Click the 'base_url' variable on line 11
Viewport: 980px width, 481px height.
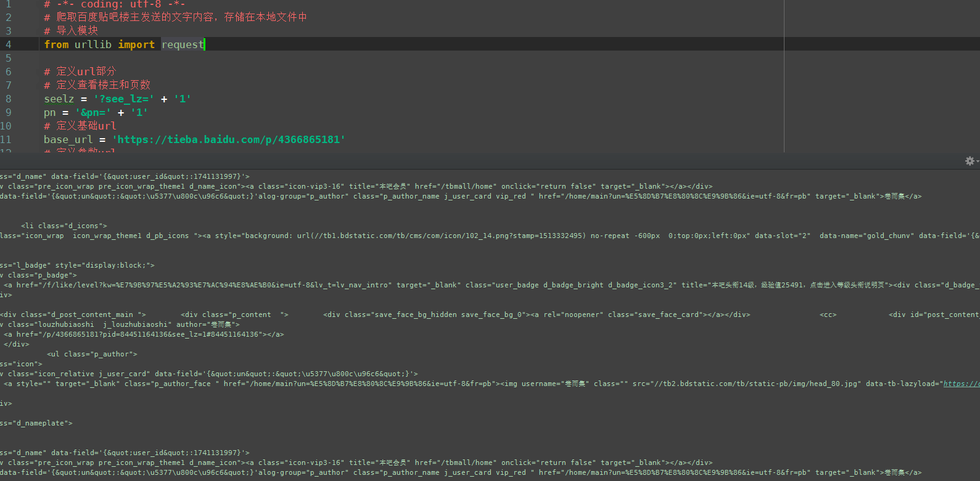pos(68,139)
